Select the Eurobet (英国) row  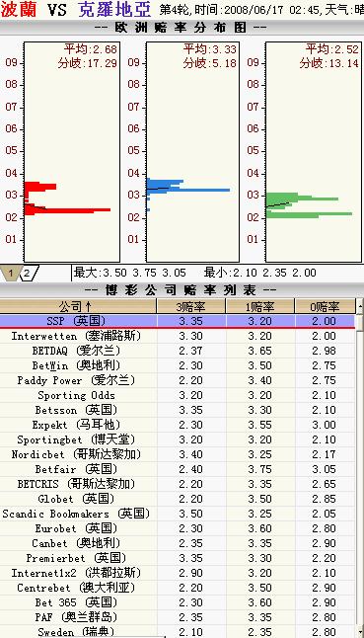point(178,528)
